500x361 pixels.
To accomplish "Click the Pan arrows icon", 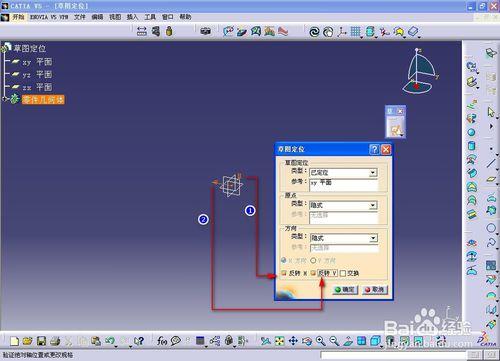I will (x=293, y=341).
